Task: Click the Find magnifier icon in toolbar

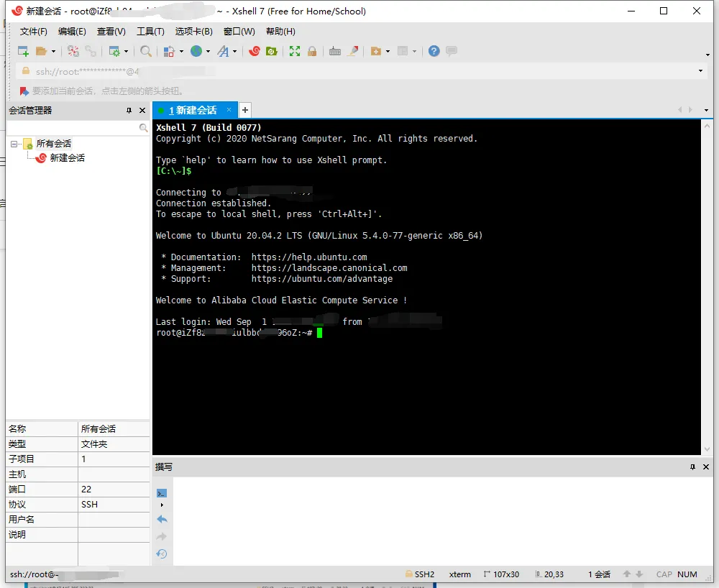Action: coord(146,51)
